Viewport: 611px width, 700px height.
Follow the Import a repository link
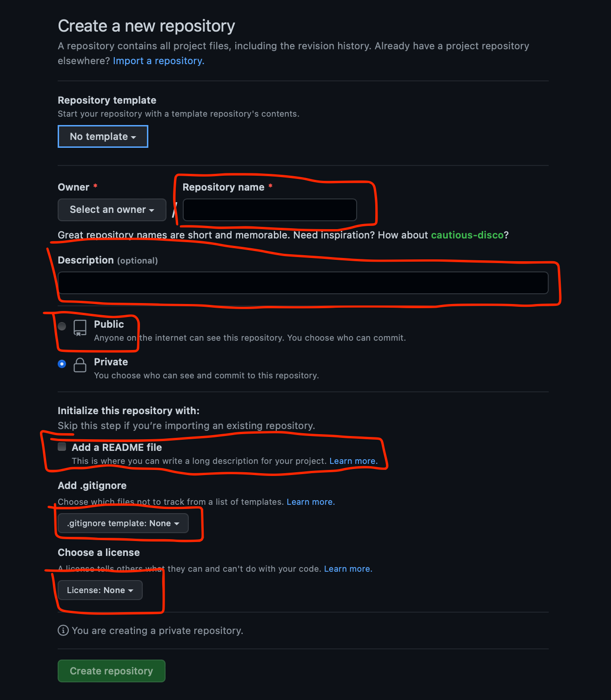[x=159, y=61]
